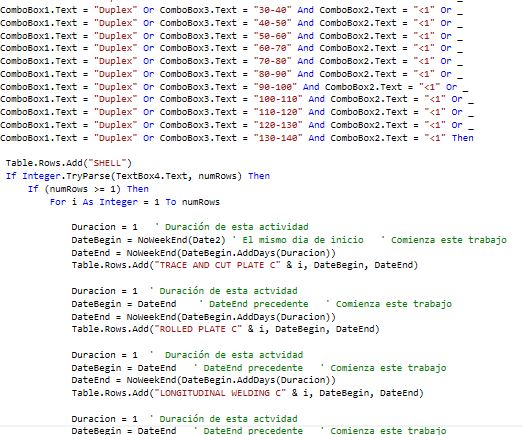Click the "130-140" string literal

[278, 138]
